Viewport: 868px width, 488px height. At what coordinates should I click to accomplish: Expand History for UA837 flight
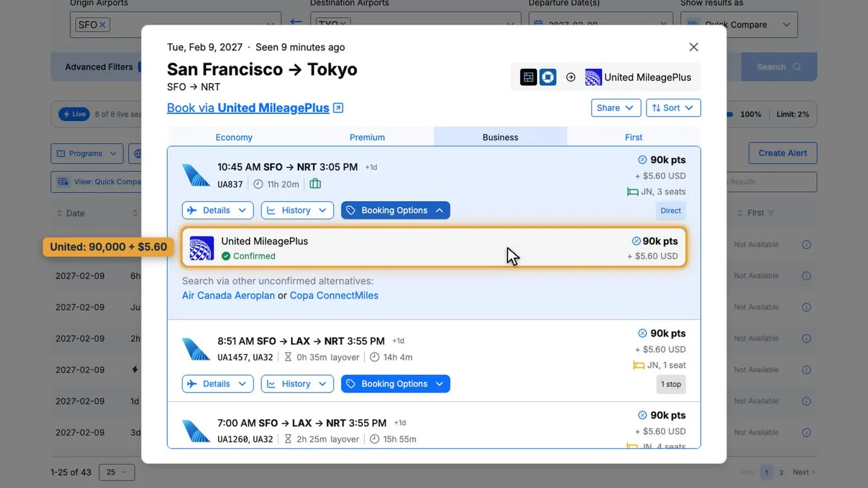297,210
